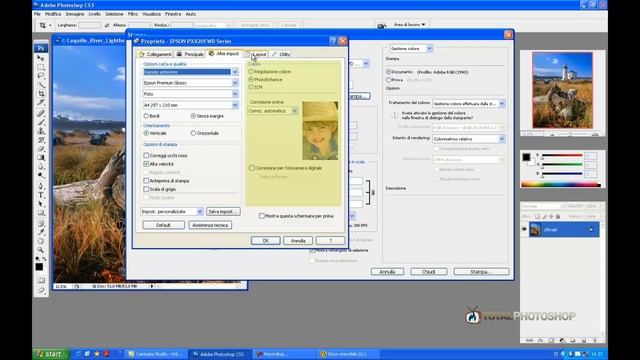Select the Slice tool

coord(41,103)
